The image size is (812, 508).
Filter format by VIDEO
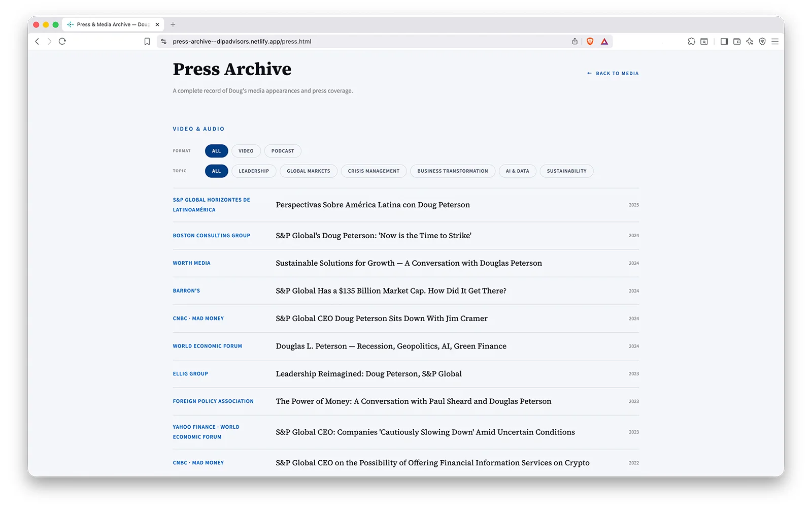click(x=246, y=151)
